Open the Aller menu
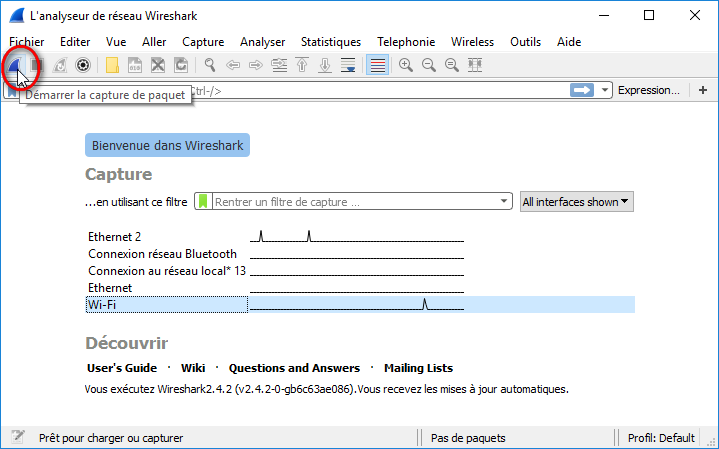This screenshot has height=449, width=719. [154, 42]
